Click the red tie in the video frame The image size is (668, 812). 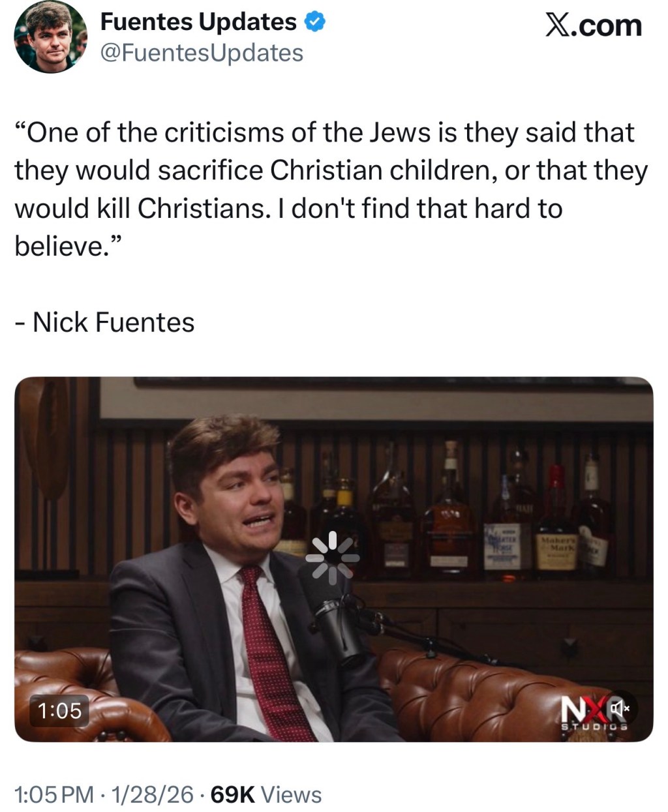[274, 652]
